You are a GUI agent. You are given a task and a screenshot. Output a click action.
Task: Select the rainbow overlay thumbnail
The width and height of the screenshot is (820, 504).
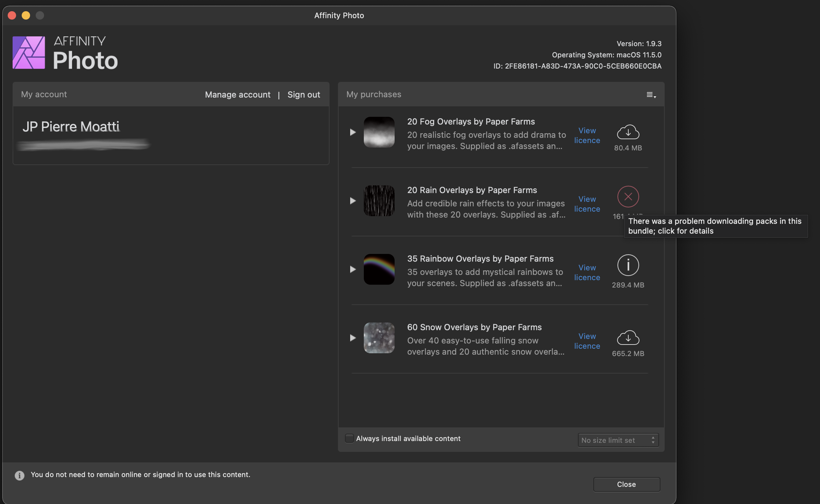[379, 269]
